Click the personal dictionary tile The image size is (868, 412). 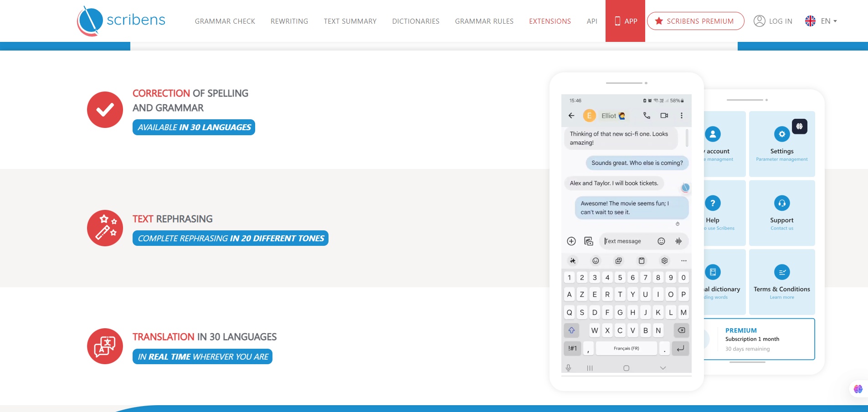pyautogui.click(x=725, y=282)
